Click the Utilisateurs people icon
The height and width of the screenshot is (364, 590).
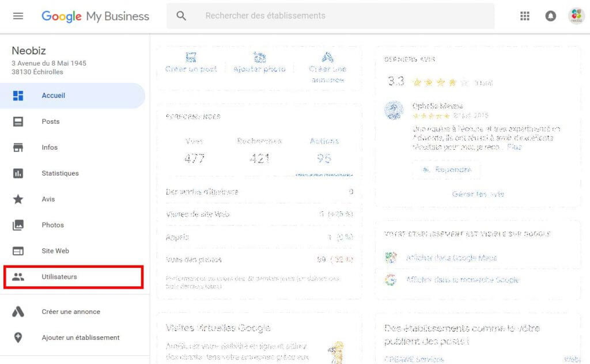(18, 277)
